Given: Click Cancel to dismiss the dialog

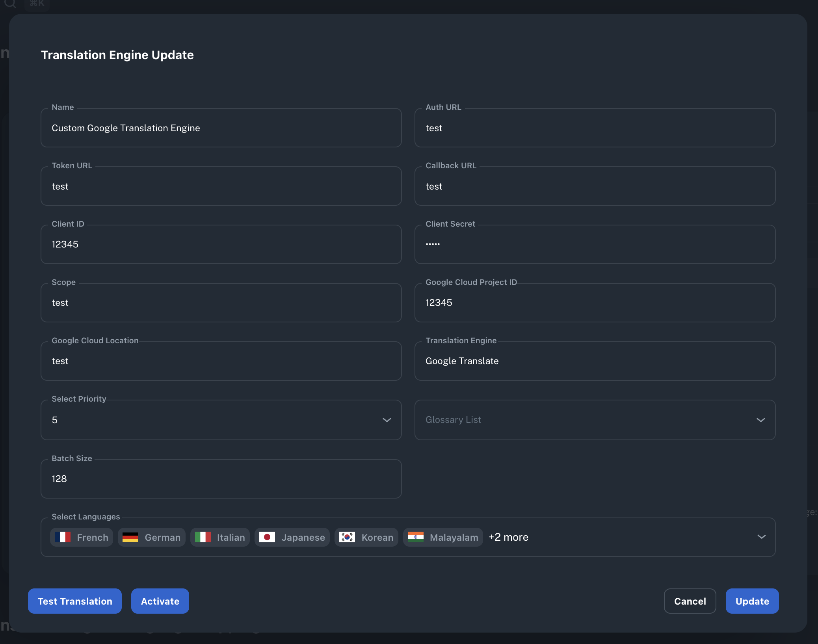Looking at the screenshot, I should tap(690, 601).
